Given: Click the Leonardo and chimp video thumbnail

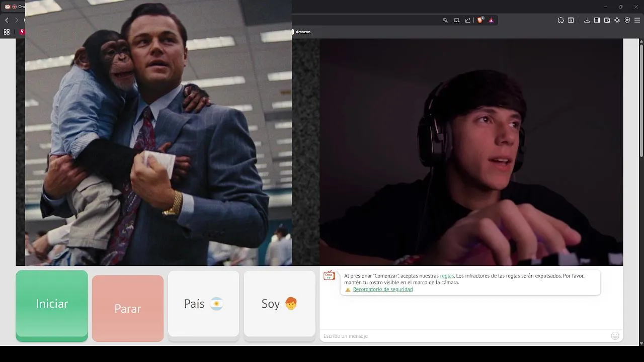Looking at the screenshot, I should click(158, 133).
